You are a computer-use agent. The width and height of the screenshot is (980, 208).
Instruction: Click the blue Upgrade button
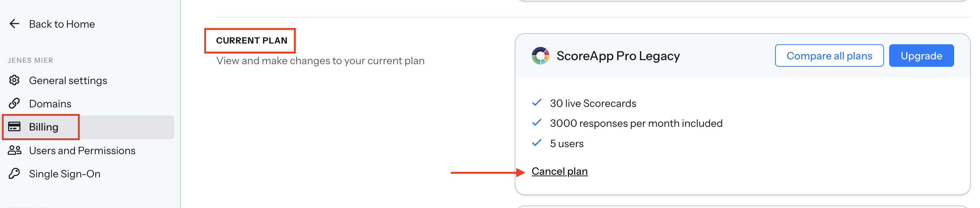pos(921,56)
